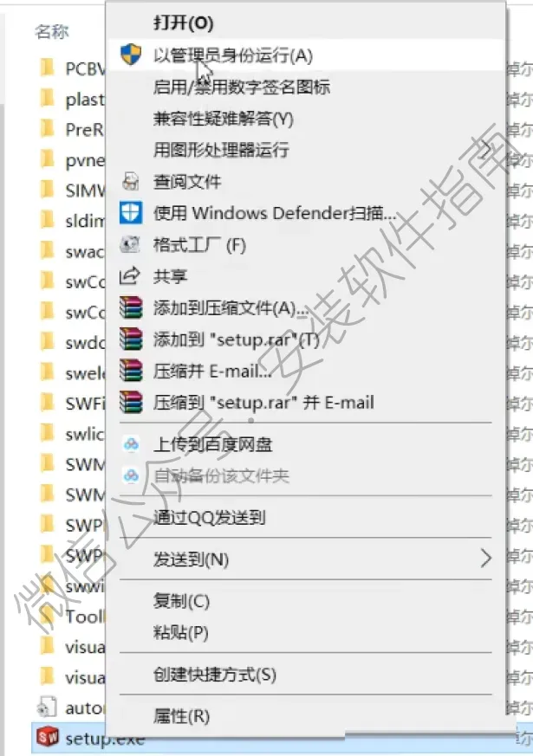Click the admin shield icon beside 以管理员身份运行
Image resolution: width=533 pixels, height=756 pixels.
point(131,55)
